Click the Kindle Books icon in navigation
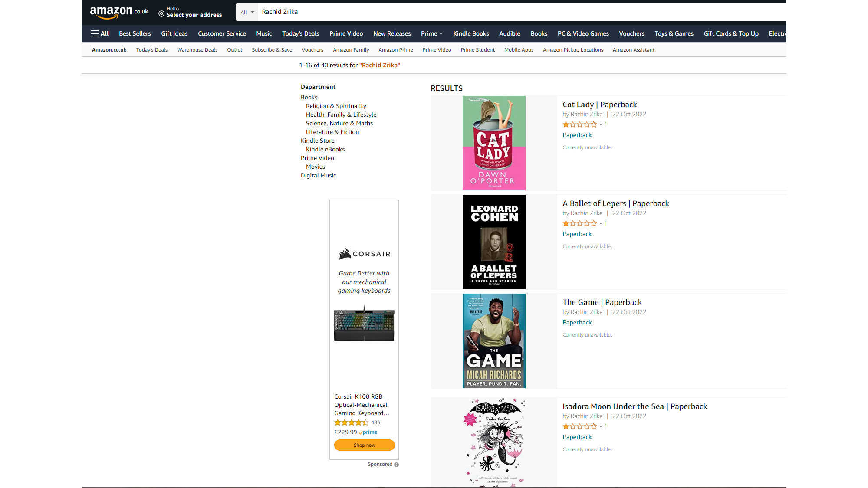 471,33
